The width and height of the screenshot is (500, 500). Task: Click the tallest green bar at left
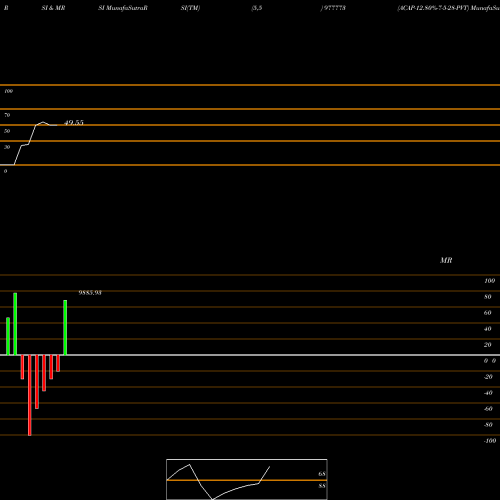15,324
